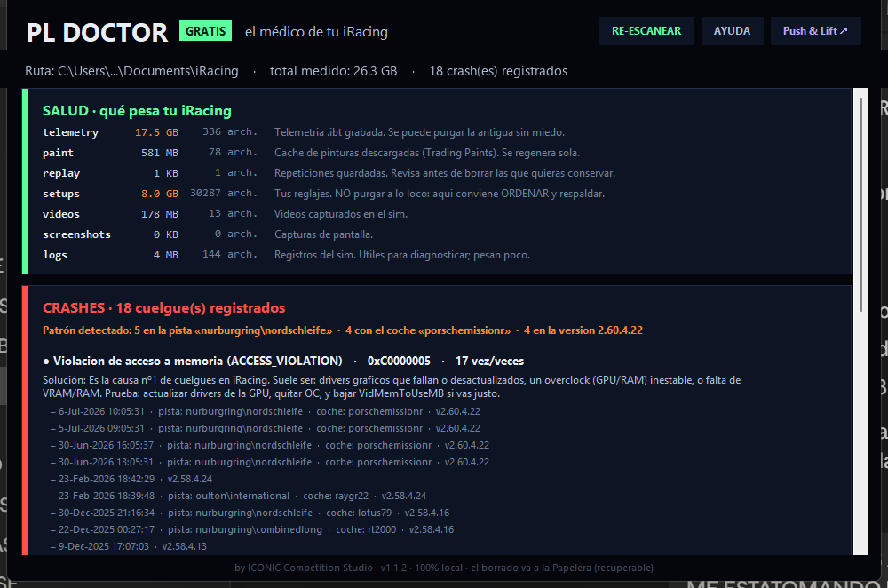Select the 5-Jul-2026 09:05:31 crash entry
The height and width of the screenshot is (588, 888).
265,428
